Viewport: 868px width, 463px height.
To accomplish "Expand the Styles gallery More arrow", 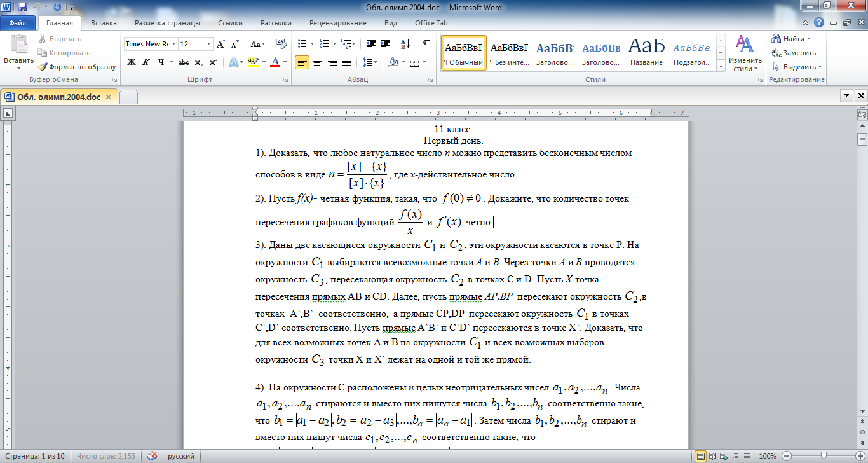I will [721, 66].
